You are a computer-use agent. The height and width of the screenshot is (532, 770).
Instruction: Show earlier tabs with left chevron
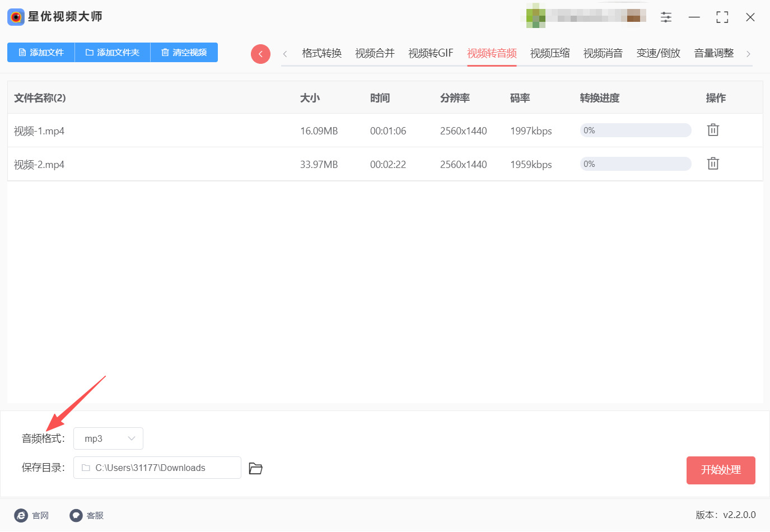pos(285,54)
